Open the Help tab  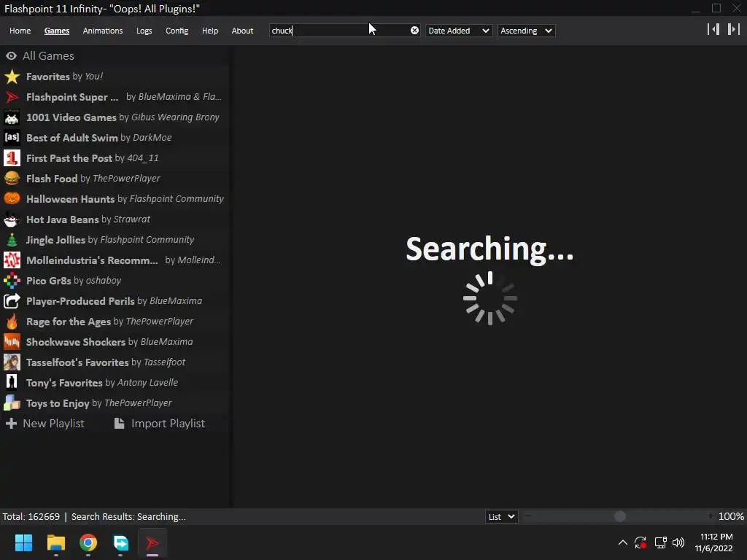click(209, 31)
